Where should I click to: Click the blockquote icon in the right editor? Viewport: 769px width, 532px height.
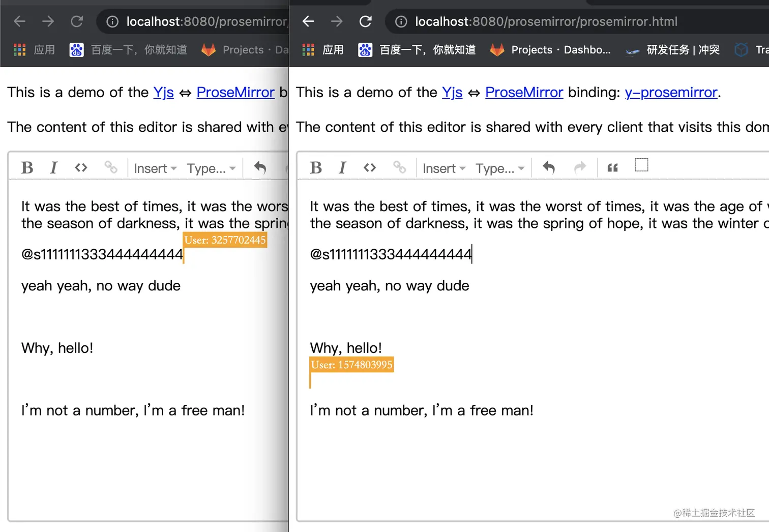tap(613, 168)
